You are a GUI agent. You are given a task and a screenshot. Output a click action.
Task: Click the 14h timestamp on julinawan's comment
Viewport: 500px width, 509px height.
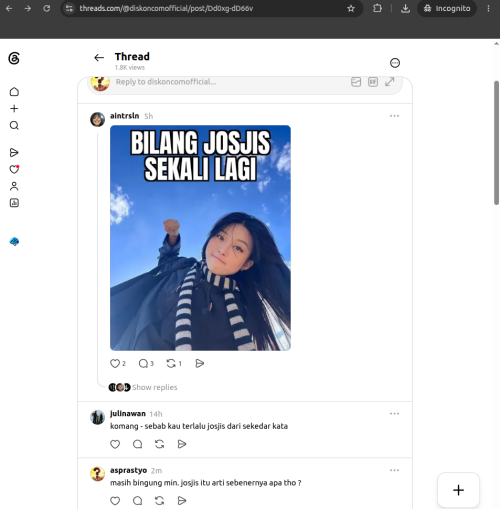156,414
